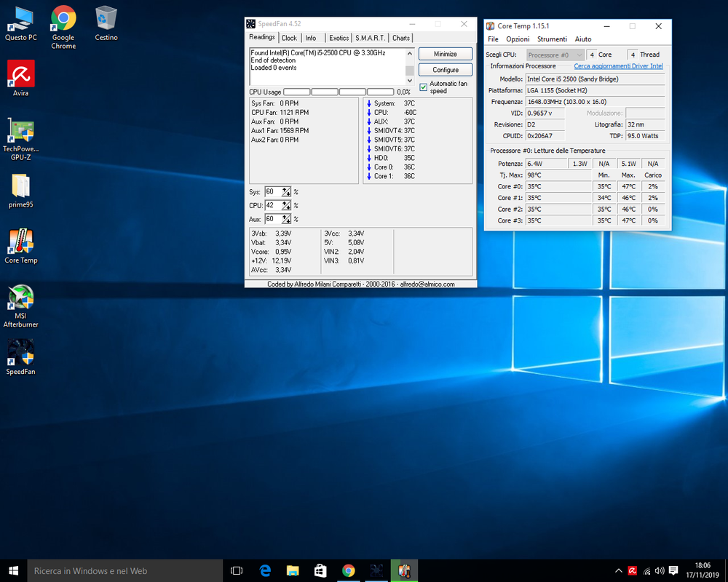Click Cerca aggiornamenti Driver Intel link

618,66
